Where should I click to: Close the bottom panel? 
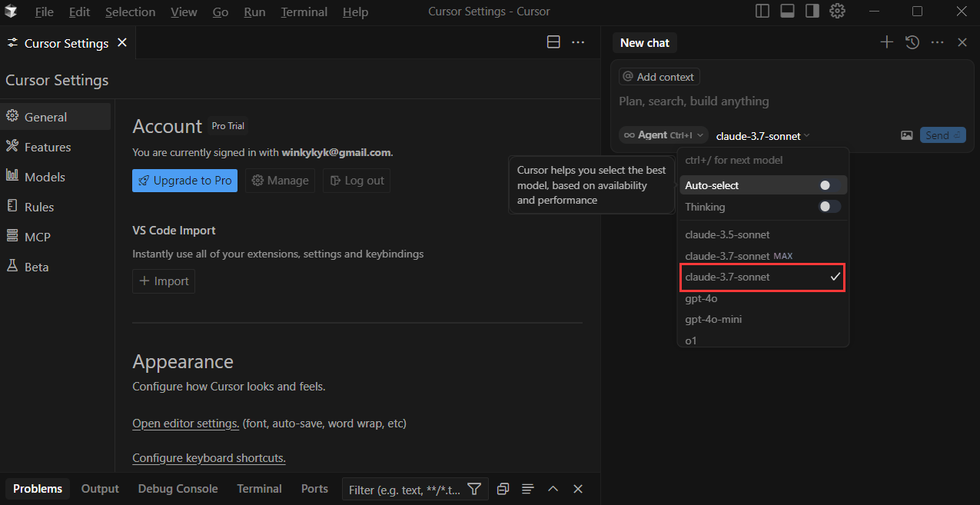(x=578, y=489)
